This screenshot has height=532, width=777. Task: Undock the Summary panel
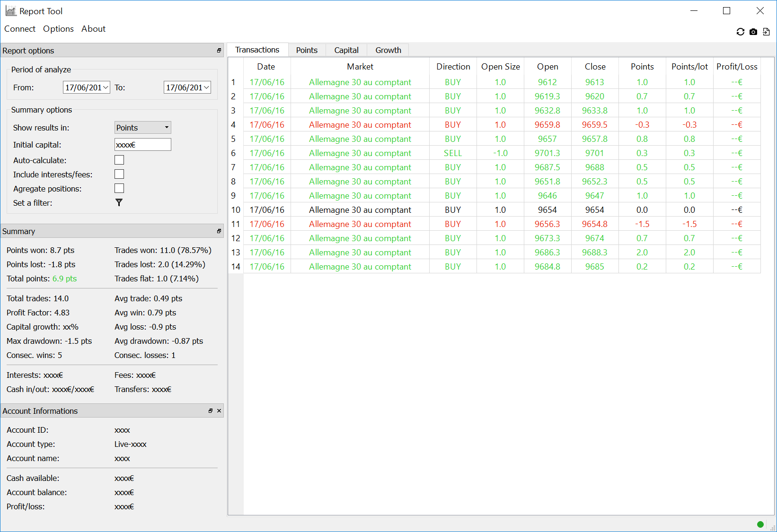[219, 231]
